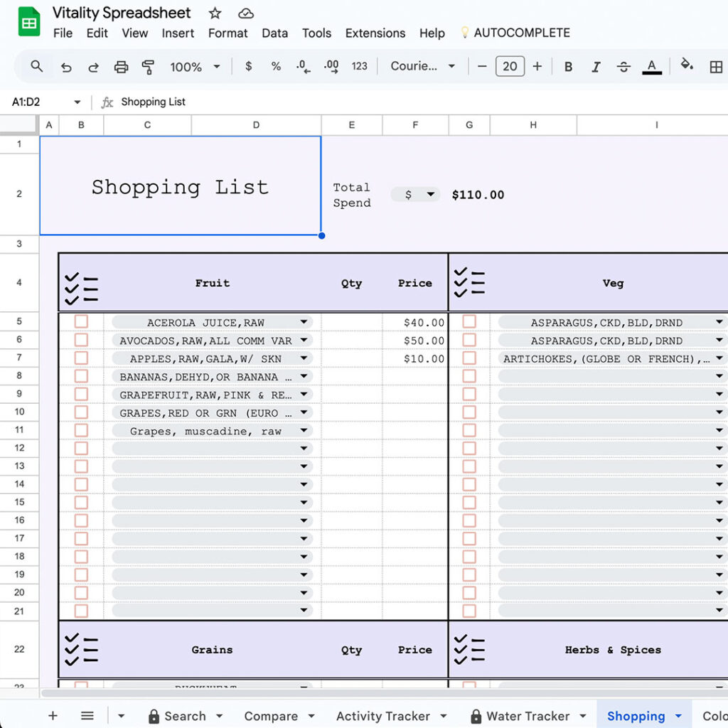Star the Vitality Spreadsheet document
Viewport: 728px width, 728px height.
[x=215, y=13]
